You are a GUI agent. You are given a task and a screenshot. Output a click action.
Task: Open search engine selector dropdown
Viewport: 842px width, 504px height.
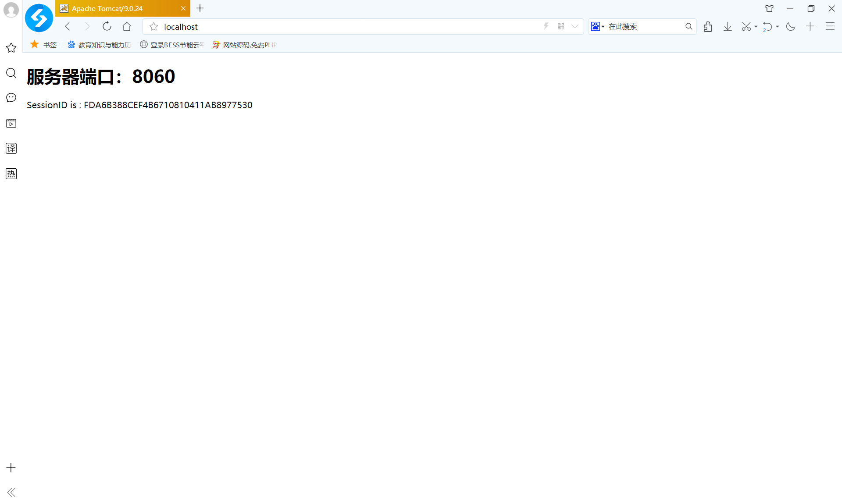click(x=598, y=26)
